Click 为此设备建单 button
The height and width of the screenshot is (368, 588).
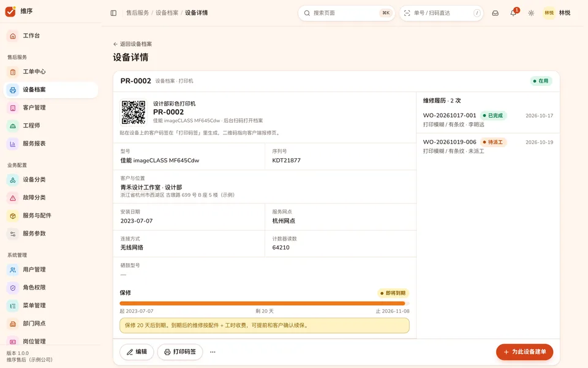click(524, 352)
